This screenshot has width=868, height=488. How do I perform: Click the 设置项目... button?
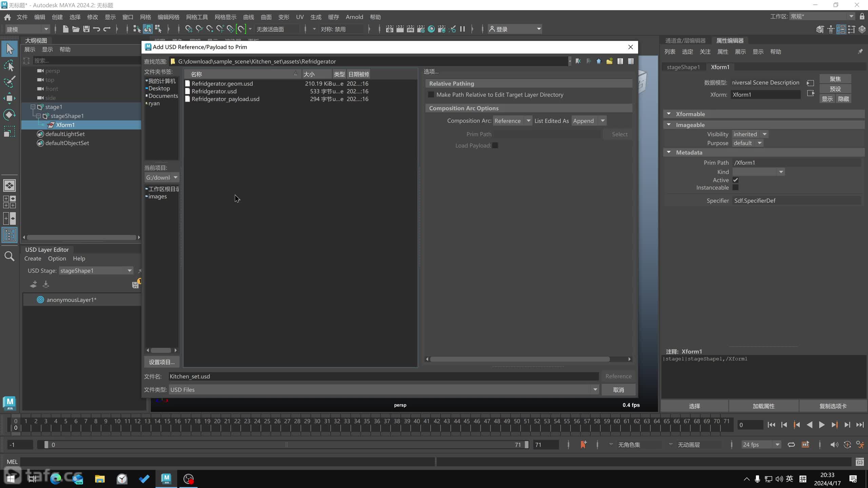tap(162, 362)
